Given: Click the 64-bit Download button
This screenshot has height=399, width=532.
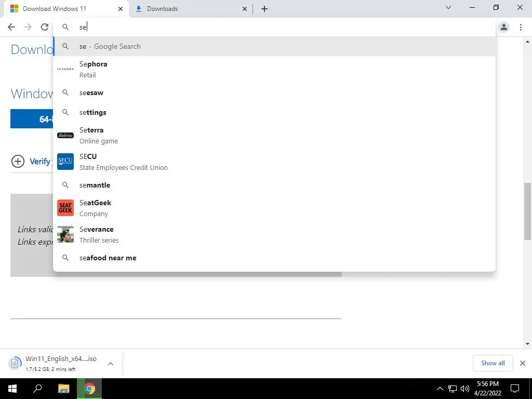Looking at the screenshot, I should coord(32,119).
